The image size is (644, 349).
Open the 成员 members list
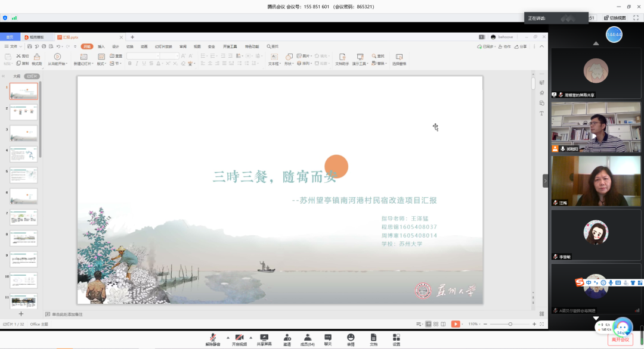click(x=307, y=339)
